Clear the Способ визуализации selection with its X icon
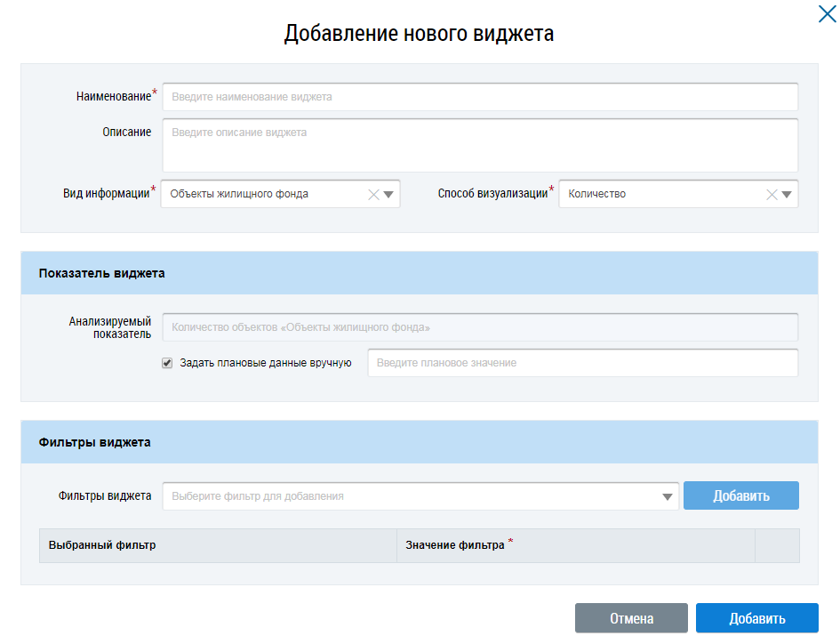 click(x=772, y=195)
